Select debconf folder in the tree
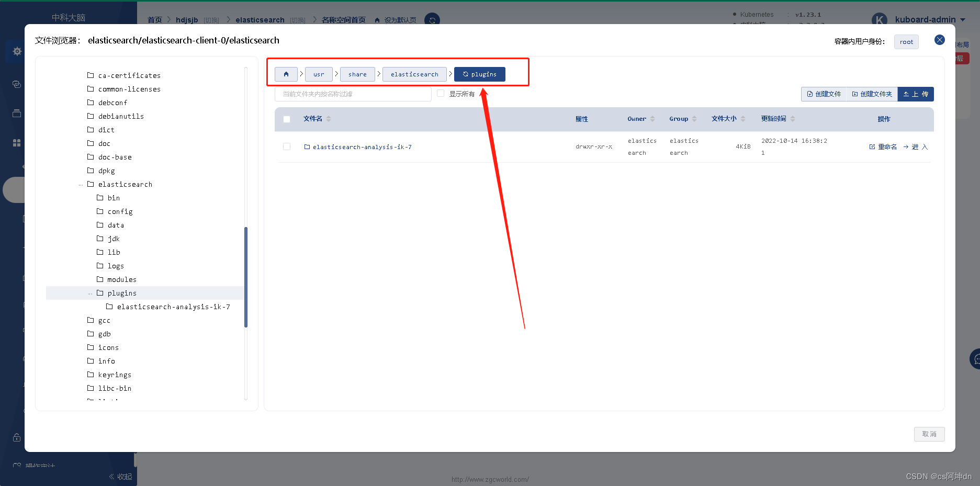 [x=112, y=103]
